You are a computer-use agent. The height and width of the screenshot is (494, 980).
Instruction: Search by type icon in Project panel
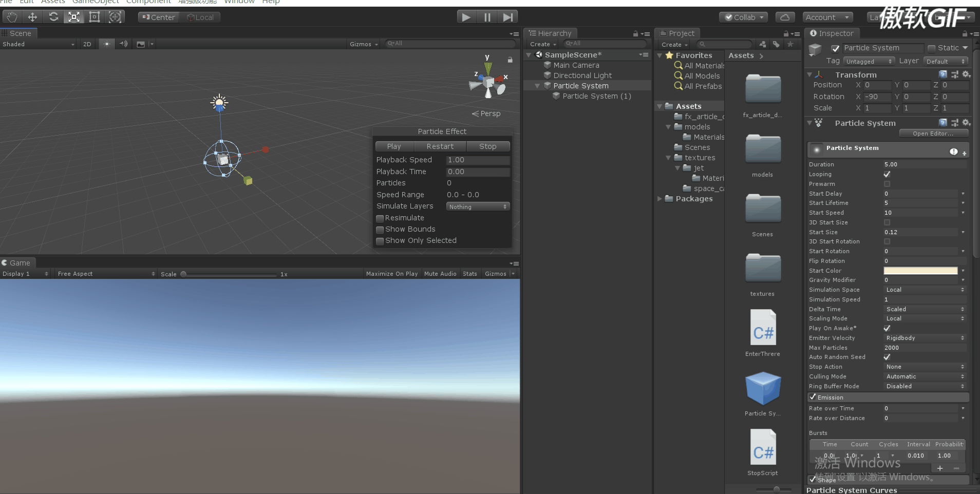click(x=763, y=44)
